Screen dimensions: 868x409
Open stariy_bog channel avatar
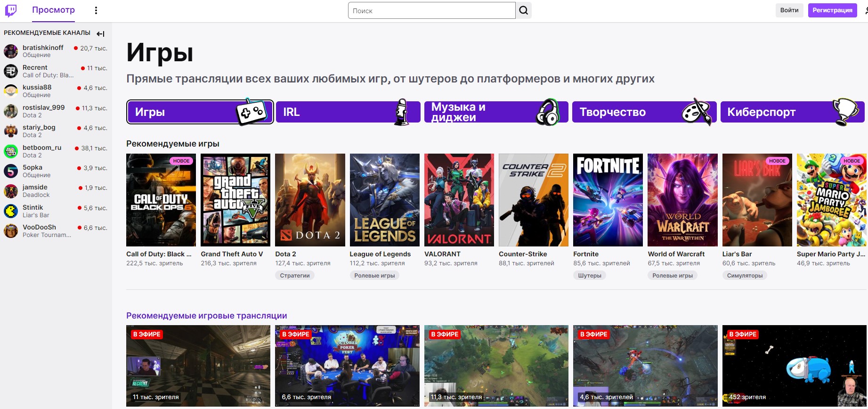point(11,131)
